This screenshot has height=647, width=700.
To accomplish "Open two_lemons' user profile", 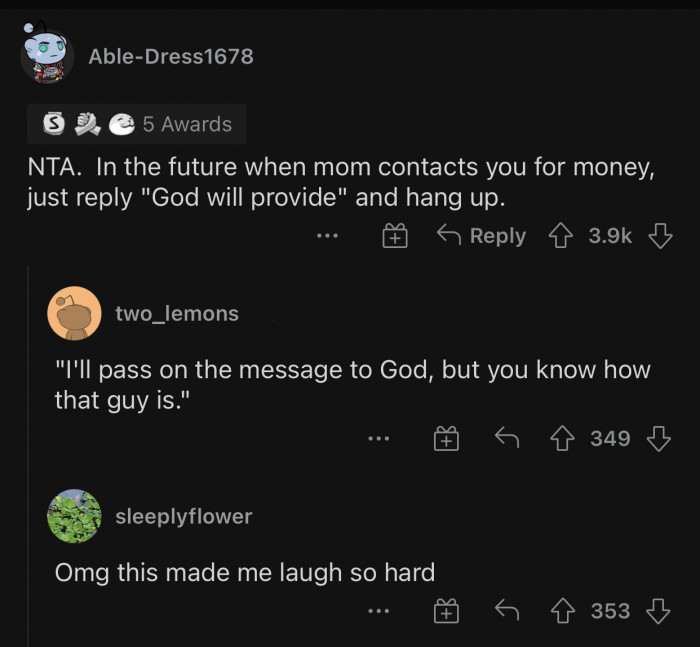I will pos(177,313).
